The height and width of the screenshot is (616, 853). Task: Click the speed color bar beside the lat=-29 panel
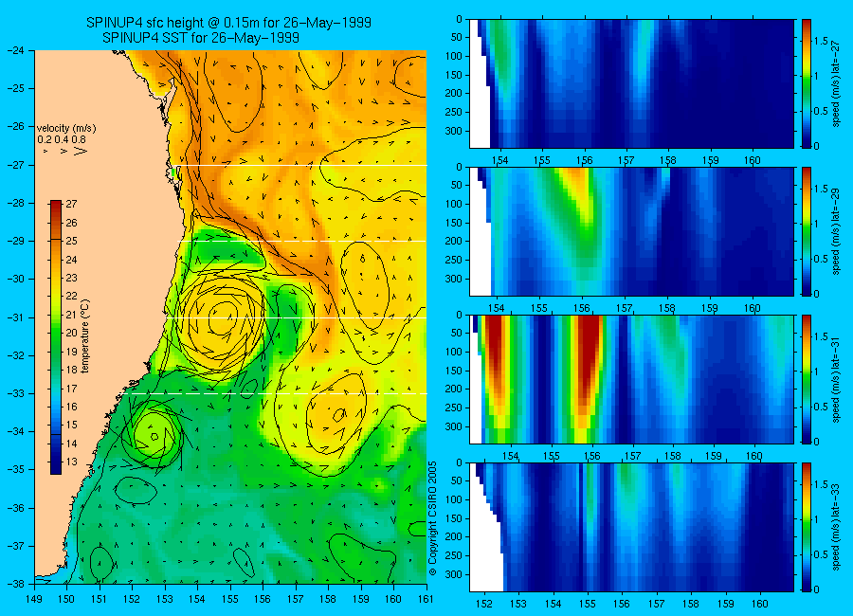coord(807,231)
